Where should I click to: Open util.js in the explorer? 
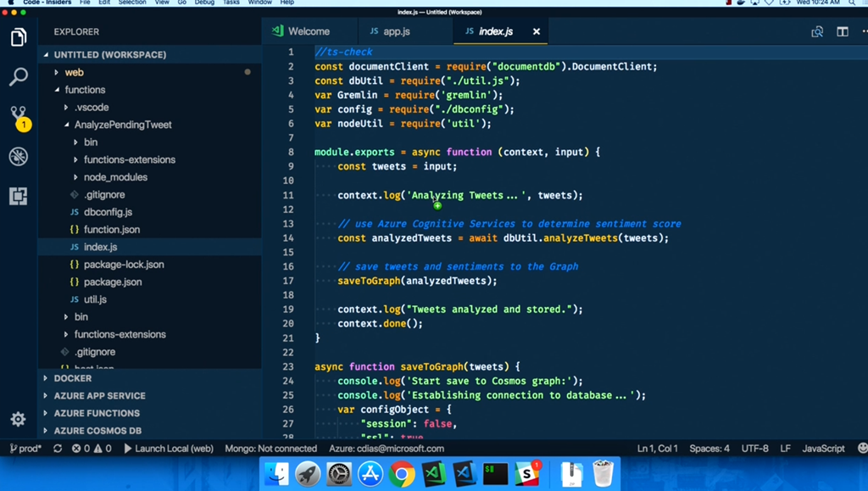pyautogui.click(x=95, y=299)
